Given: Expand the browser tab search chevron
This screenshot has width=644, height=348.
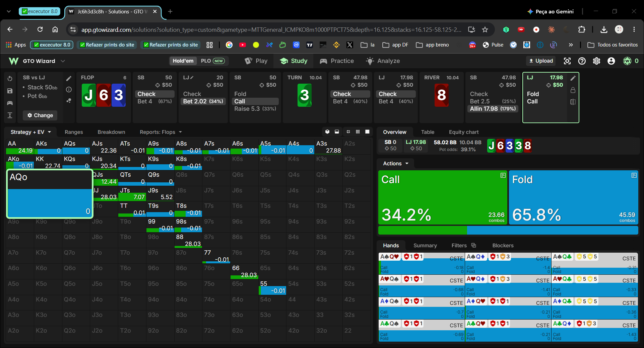Looking at the screenshot, I should (x=9, y=11).
